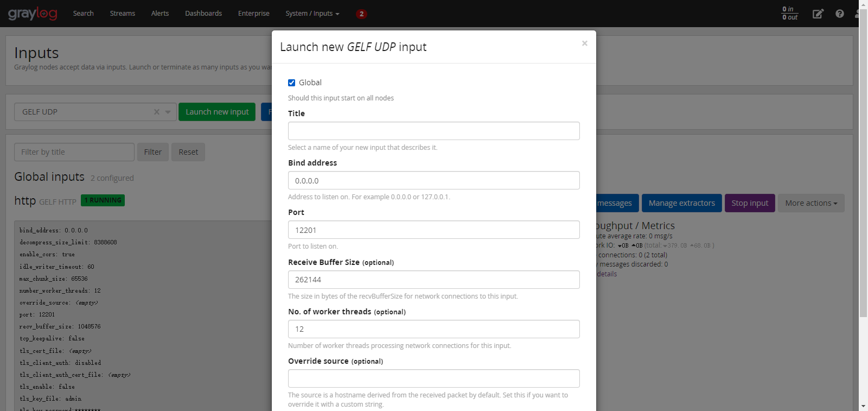Viewport: 868px width, 411px height.
Task: Click the Stop input button
Action: 750,203
